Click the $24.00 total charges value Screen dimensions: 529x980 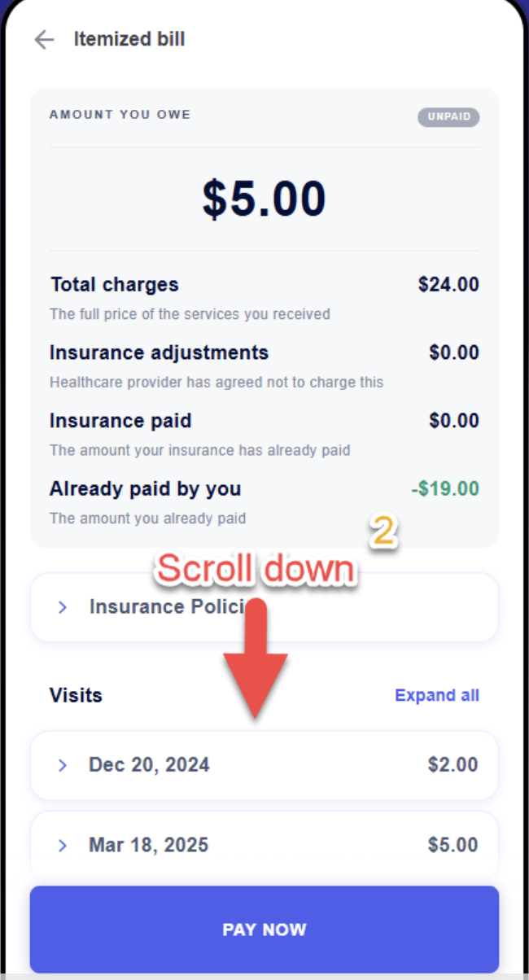(448, 285)
